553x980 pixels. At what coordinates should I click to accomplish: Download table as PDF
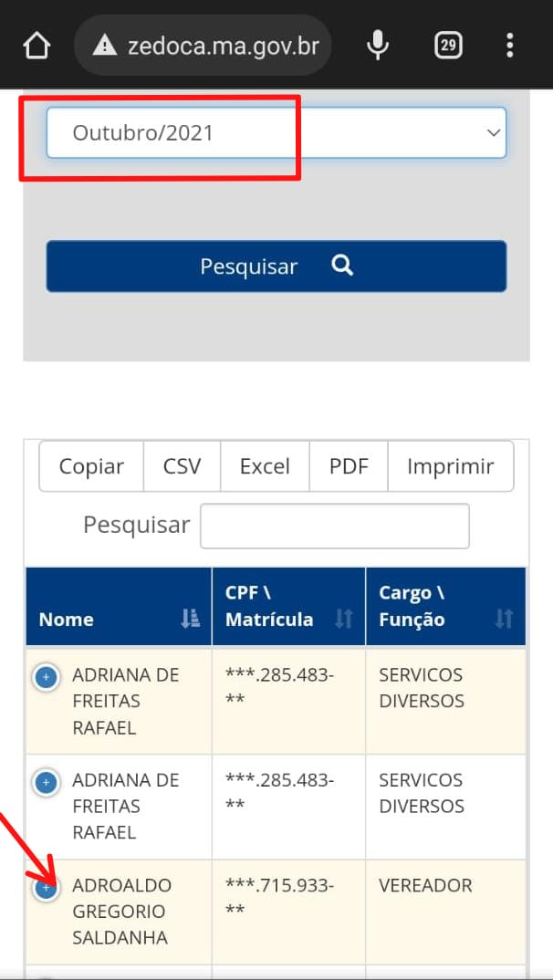click(x=349, y=466)
